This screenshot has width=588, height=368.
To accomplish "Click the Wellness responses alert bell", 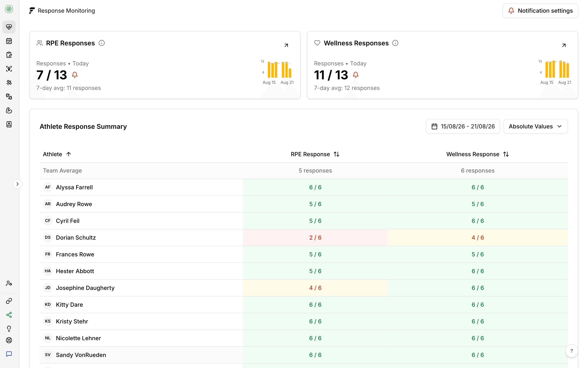I will 356,75.
